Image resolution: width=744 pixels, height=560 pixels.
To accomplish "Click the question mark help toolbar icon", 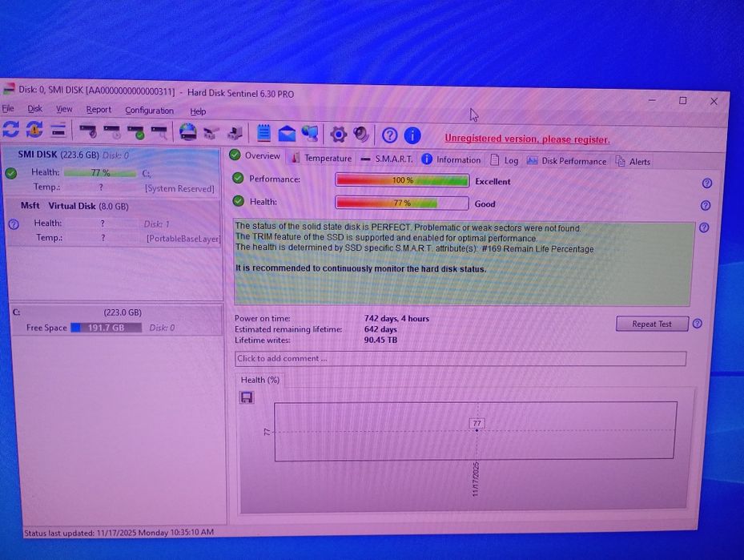I will pyautogui.click(x=389, y=135).
